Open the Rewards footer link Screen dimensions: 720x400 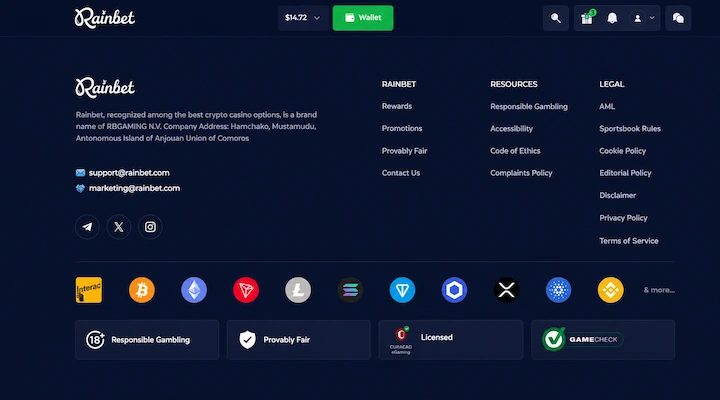[x=397, y=106]
